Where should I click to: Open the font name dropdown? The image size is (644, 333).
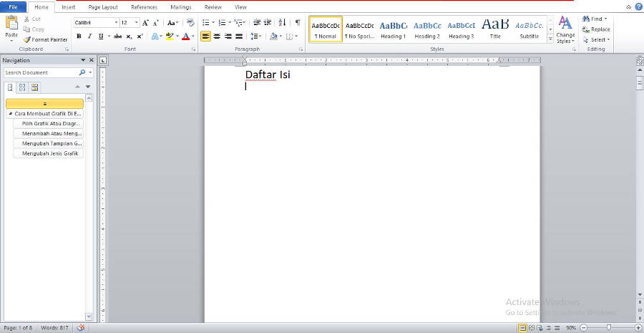click(x=115, y=23)
